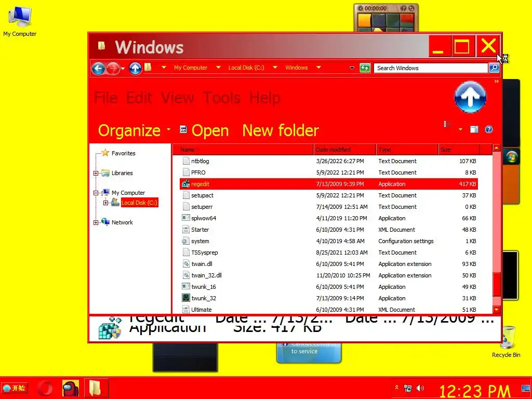The width and height of the screenshot is (532, 399).
Task: Open the recent pages dropdown arrow
Action: point(123,69)
